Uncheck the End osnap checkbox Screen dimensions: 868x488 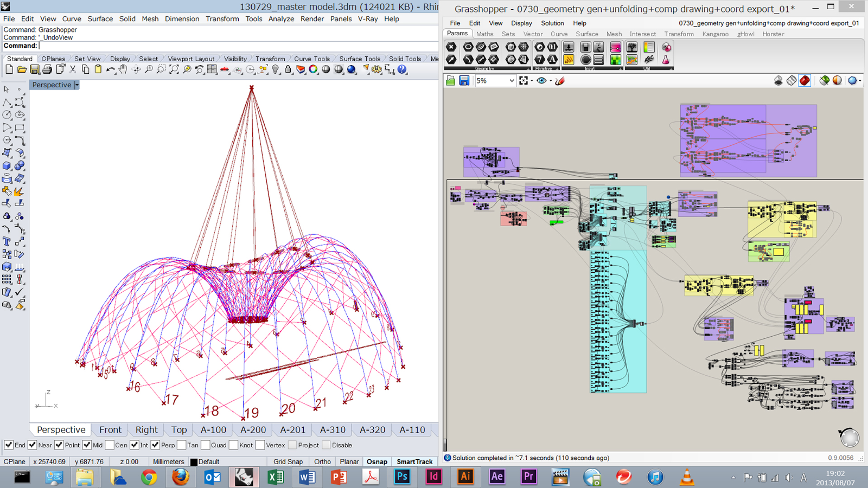9,445
